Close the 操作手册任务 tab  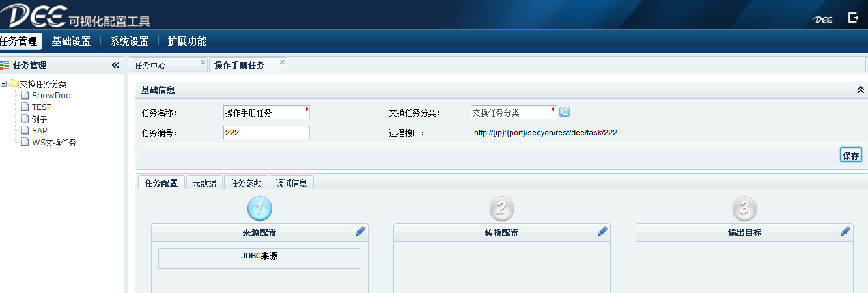[x=282, y=63]
